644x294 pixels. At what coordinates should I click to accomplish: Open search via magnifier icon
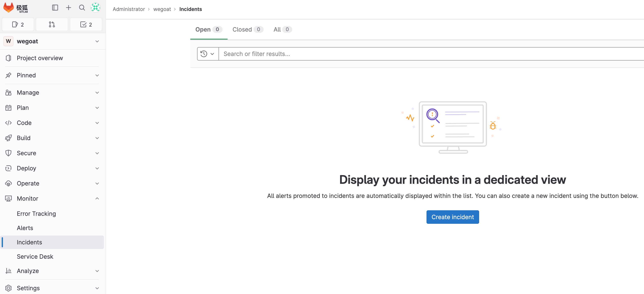click(x=82, y=8)
